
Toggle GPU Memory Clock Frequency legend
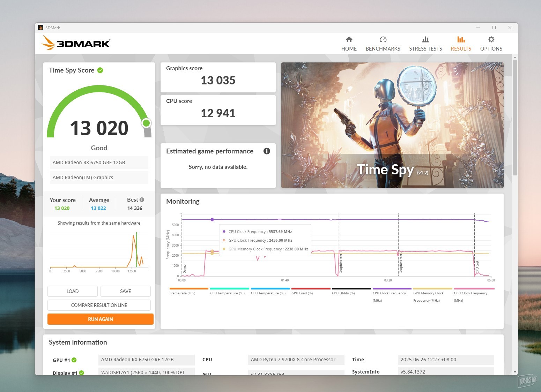click(433, 295)
